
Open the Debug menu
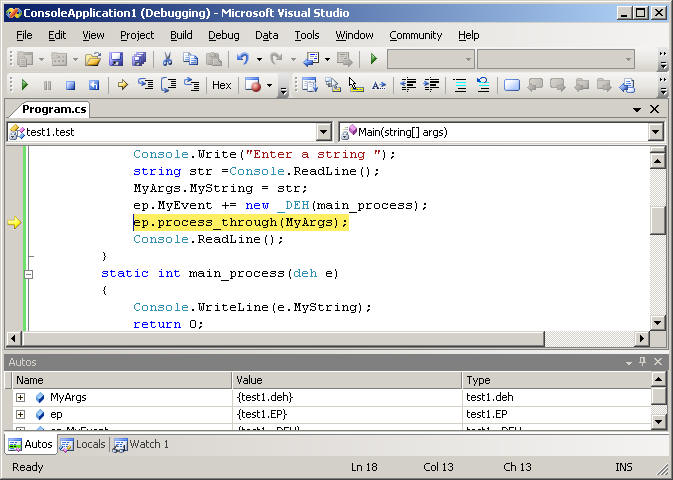223,35
